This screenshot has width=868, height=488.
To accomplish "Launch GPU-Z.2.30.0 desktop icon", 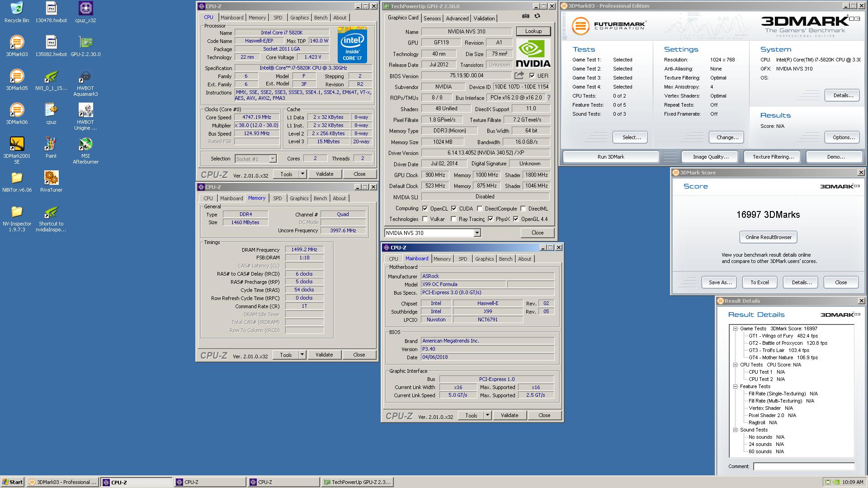I will [x=85, y=46].
